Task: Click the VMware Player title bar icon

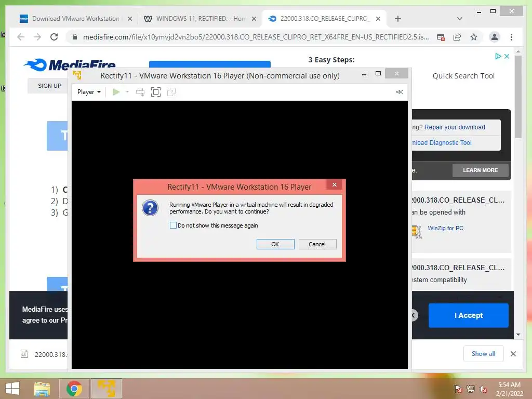Action: click(x=77, y=75)
